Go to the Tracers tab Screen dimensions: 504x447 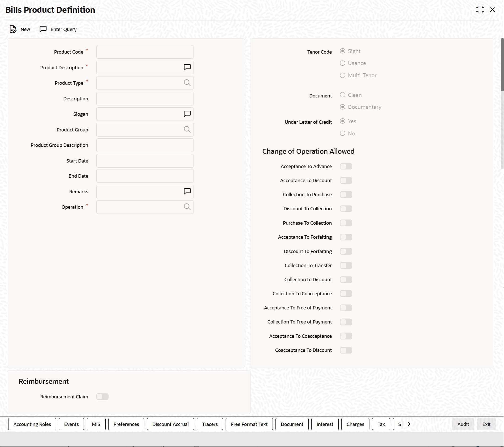pos(210,424)
